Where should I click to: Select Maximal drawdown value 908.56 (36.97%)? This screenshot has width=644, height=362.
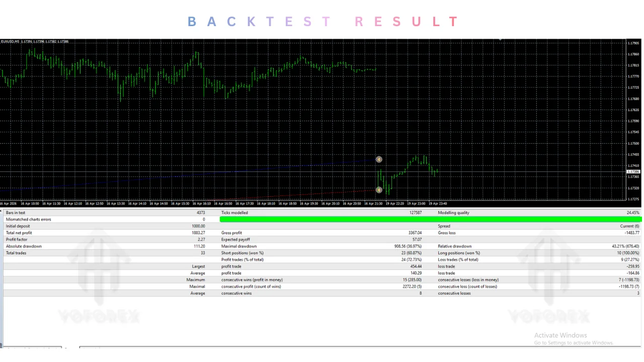[x=408, y=246]
